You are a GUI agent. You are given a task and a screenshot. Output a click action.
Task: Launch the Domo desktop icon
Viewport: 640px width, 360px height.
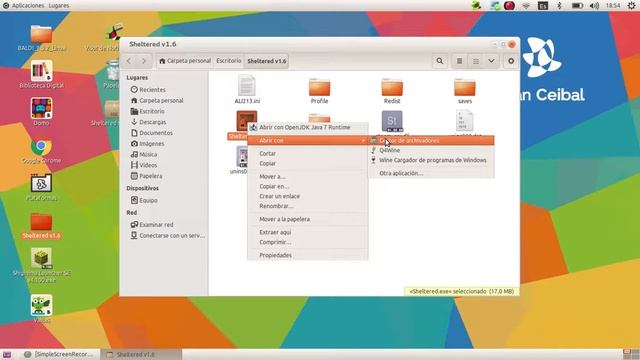coord(41,108)
